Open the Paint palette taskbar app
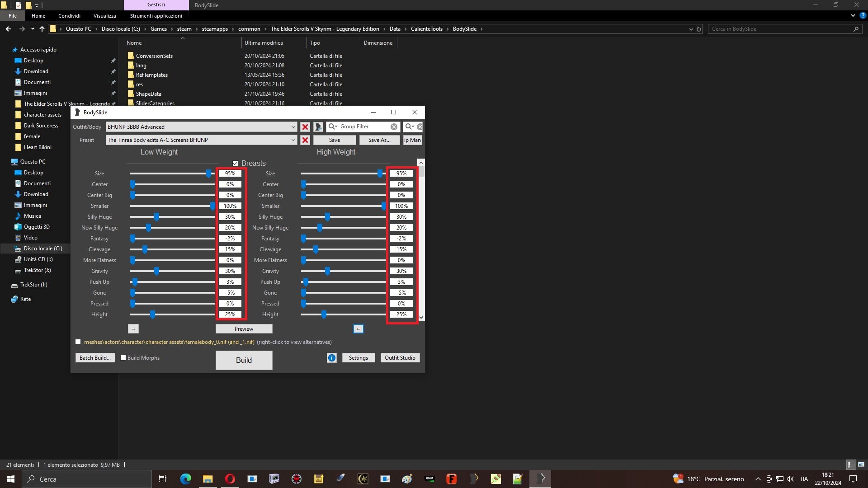868x488 pixels. 407,479
